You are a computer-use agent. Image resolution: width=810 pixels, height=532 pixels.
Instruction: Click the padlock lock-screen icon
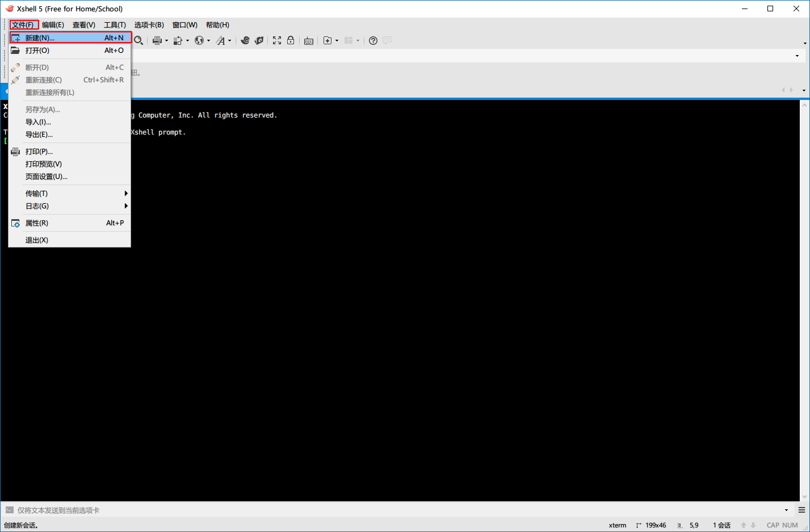(x=291, y=40)
